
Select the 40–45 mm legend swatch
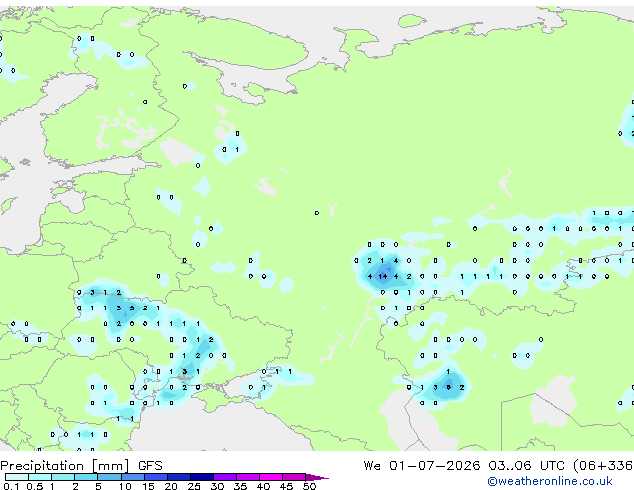click(271, 477)
